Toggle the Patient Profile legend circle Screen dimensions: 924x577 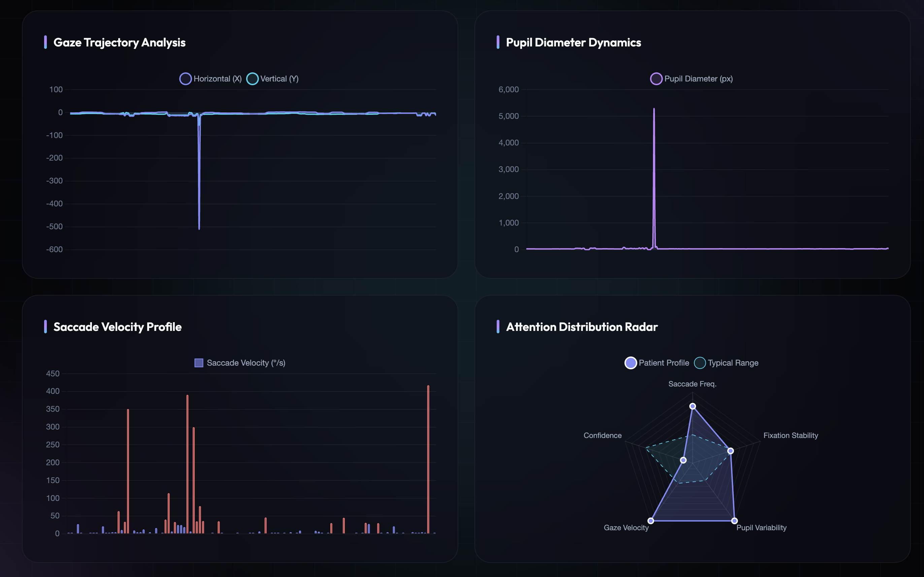tap(630, 363)
